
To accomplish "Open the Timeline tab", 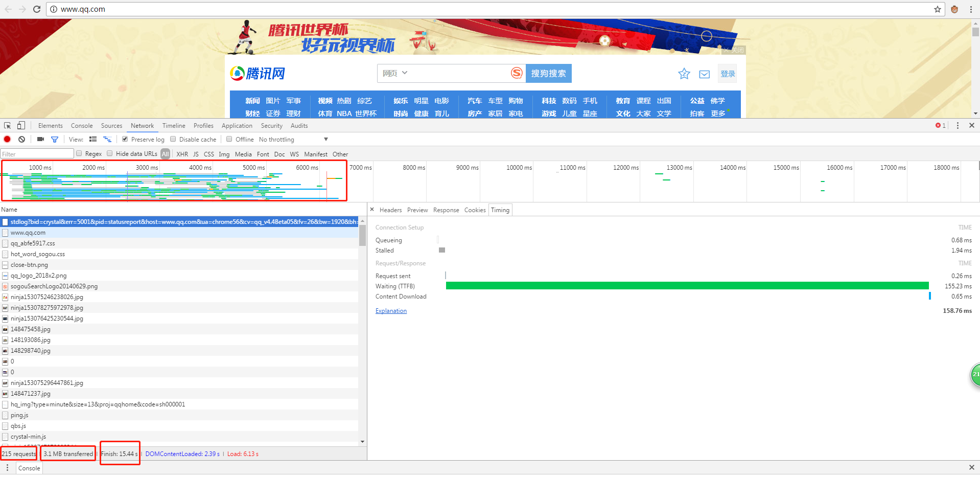I will point(174,125).
